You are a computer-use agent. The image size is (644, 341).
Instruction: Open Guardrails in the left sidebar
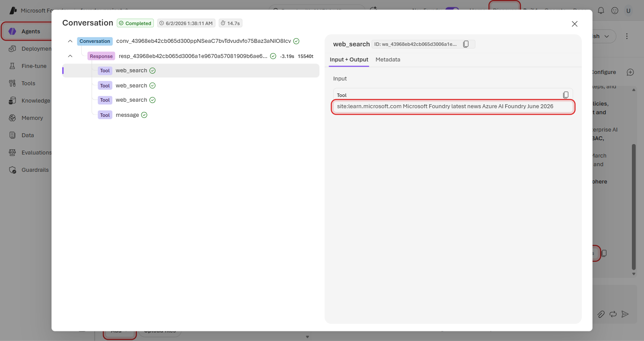click(35, 170)
